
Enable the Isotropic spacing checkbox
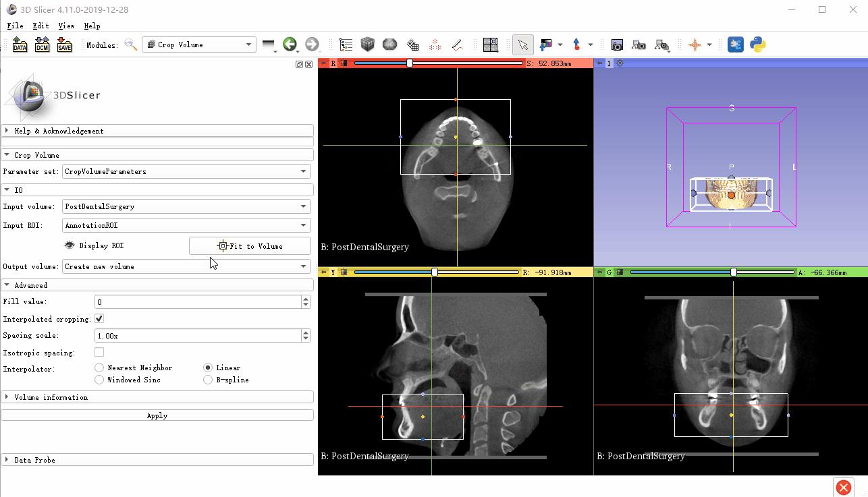point(99,352)
